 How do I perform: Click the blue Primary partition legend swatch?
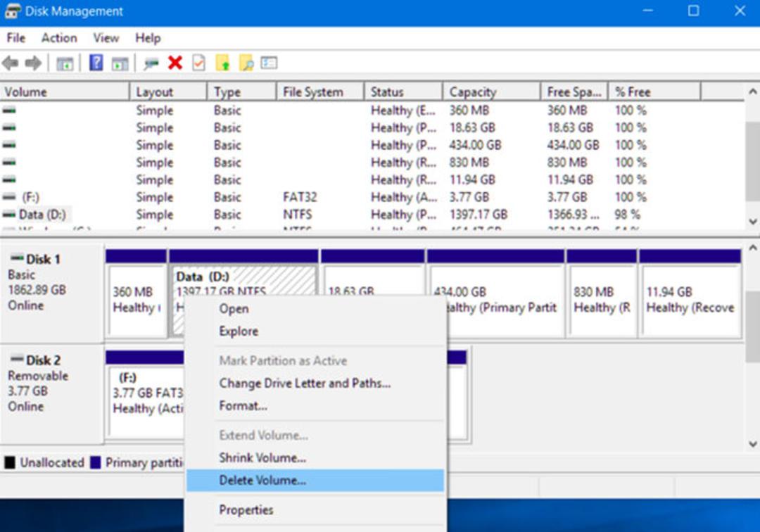coord(96,462)
